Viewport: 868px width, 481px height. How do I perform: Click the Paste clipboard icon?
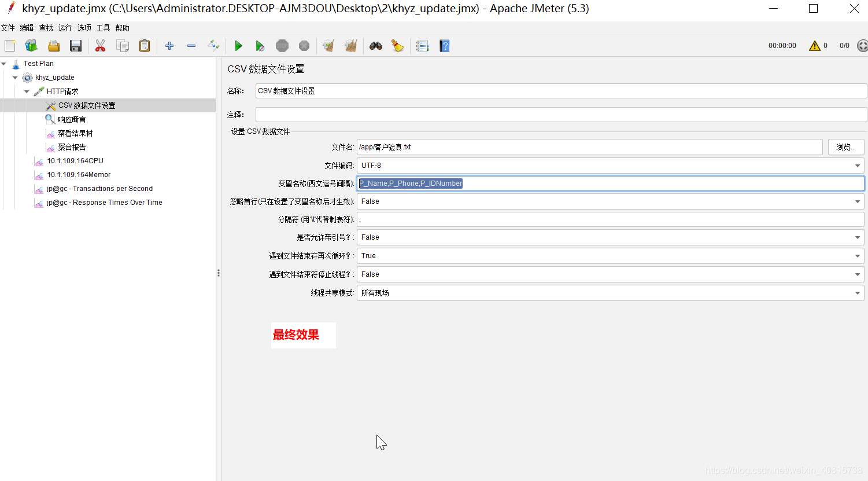[x=145, y=46]
